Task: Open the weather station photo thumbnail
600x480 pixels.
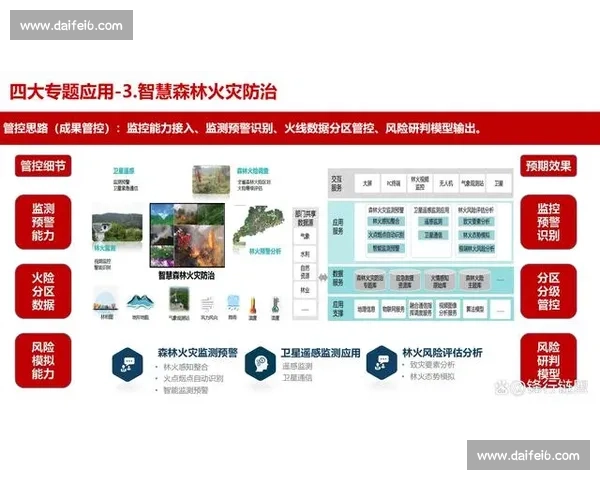Action: pyautogui.click(x=179, y=299)
